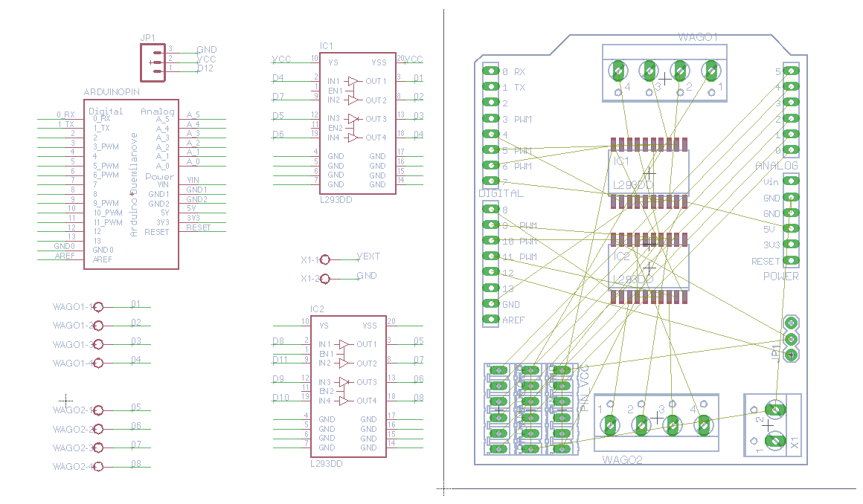Select WAGO2 pad 4 on the board
Screen dimensions: 863x504
[x=703, y=424]
